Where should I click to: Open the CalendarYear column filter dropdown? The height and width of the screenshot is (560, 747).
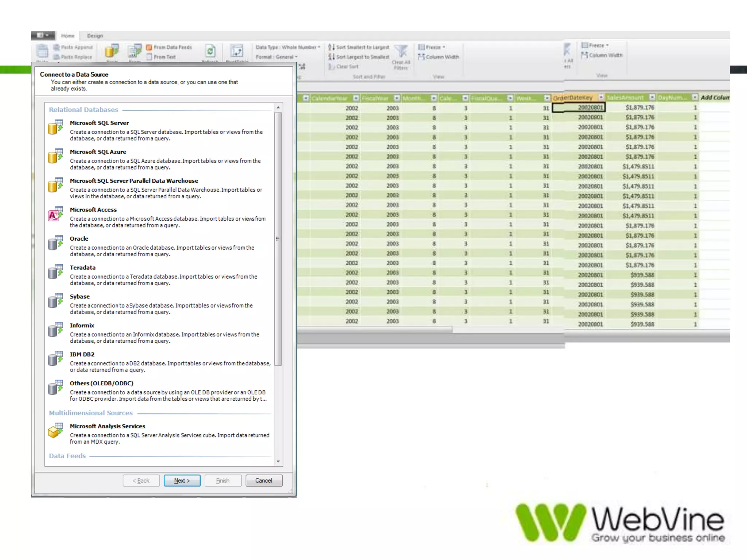coord(356,98)
